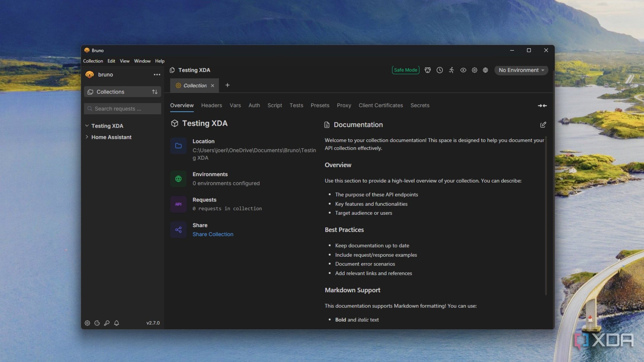Switch to the Headers tab

coord(212,105)
